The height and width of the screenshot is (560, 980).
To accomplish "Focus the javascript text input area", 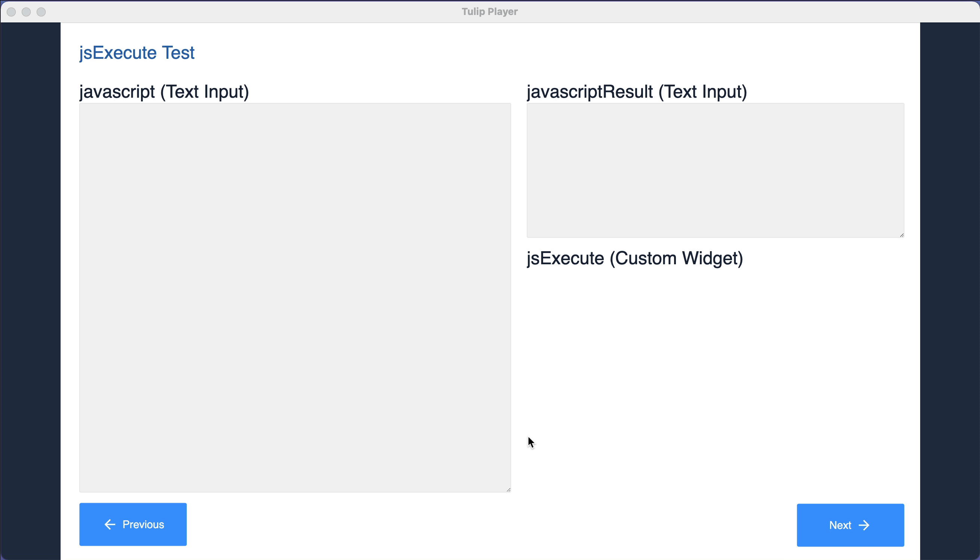I will pos(295,297).
